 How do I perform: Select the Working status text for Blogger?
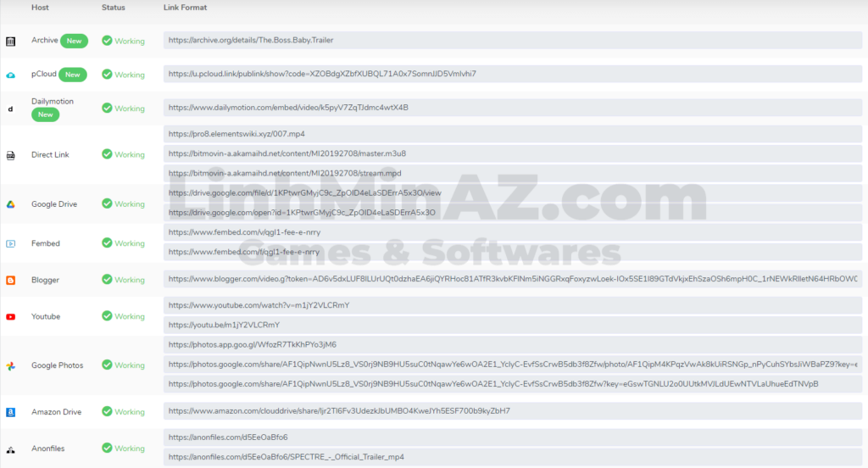tap(130, 280)
